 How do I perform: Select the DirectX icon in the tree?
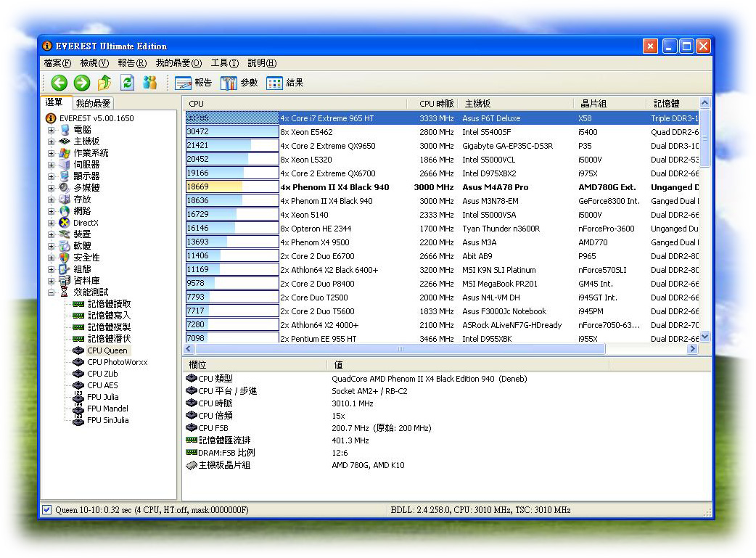pos(65,223)
